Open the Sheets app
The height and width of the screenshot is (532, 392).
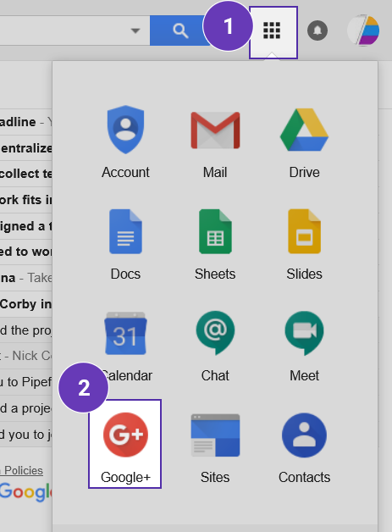point(215,244)
